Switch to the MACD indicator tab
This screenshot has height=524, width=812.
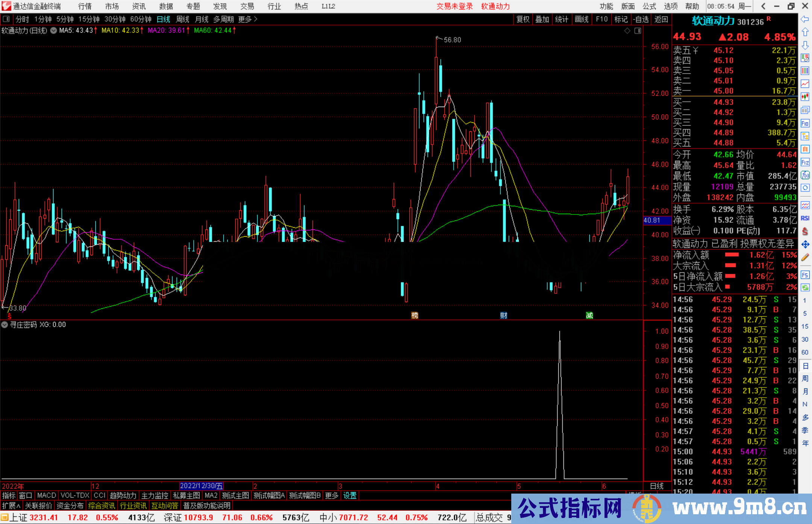[x=46, y=495]
